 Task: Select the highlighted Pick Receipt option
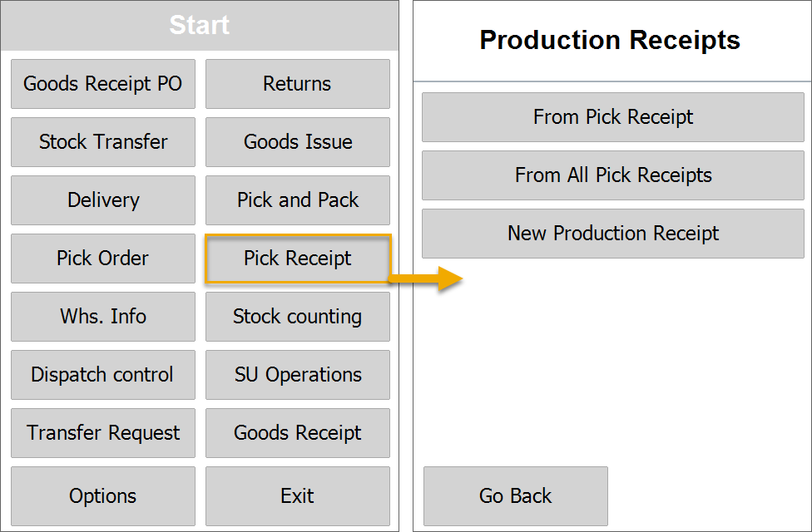(x=297, y=259)
